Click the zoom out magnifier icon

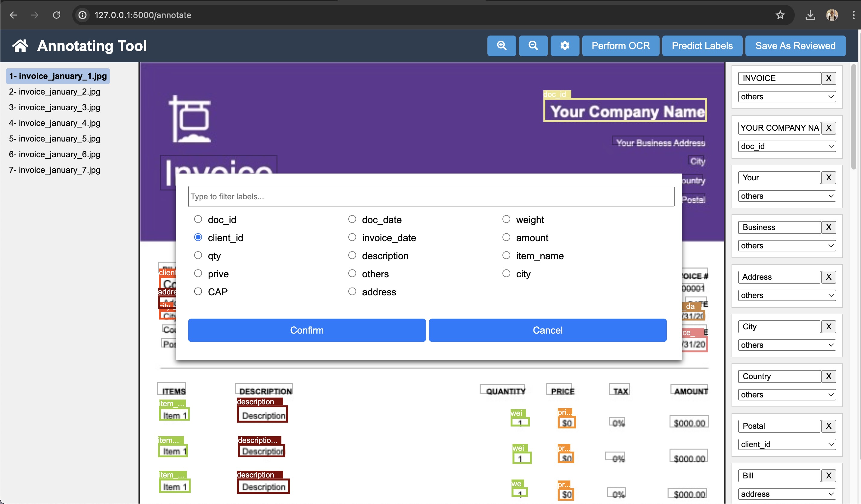click(x=532, y=45)
